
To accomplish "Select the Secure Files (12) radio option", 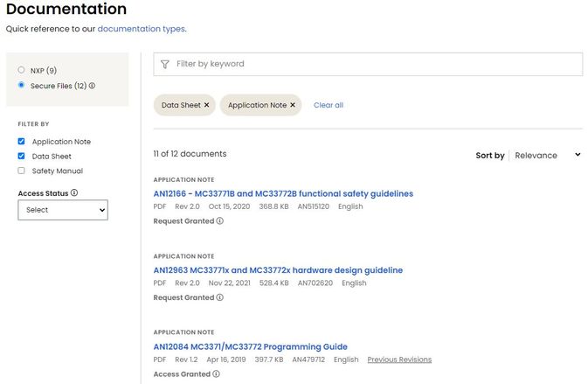I will click(22, 86).
